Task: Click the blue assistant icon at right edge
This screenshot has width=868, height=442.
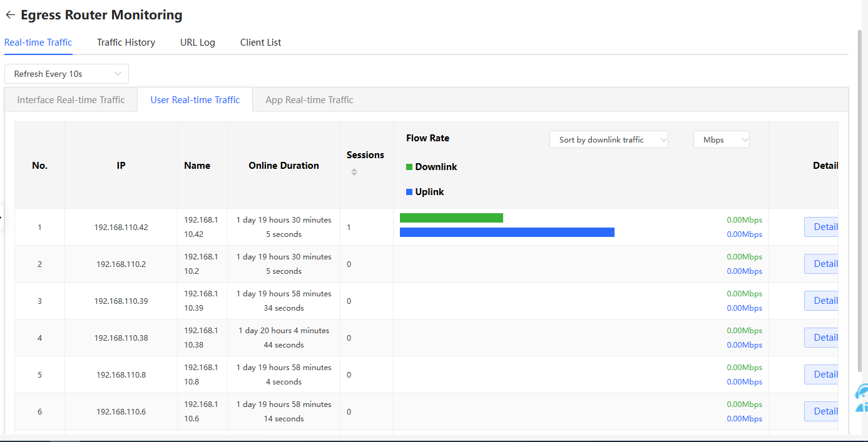Action: [x=862, y=398]
